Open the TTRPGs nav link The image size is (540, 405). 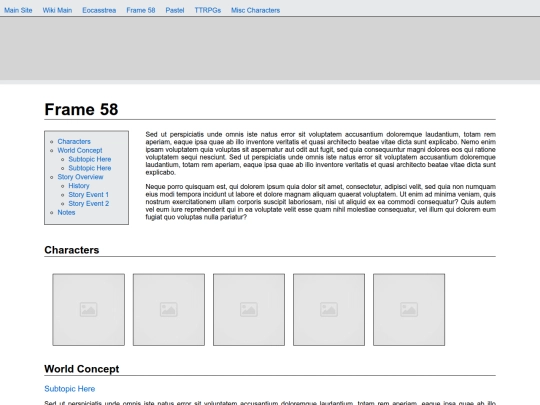pyautogui.click(x=207, y=10)
